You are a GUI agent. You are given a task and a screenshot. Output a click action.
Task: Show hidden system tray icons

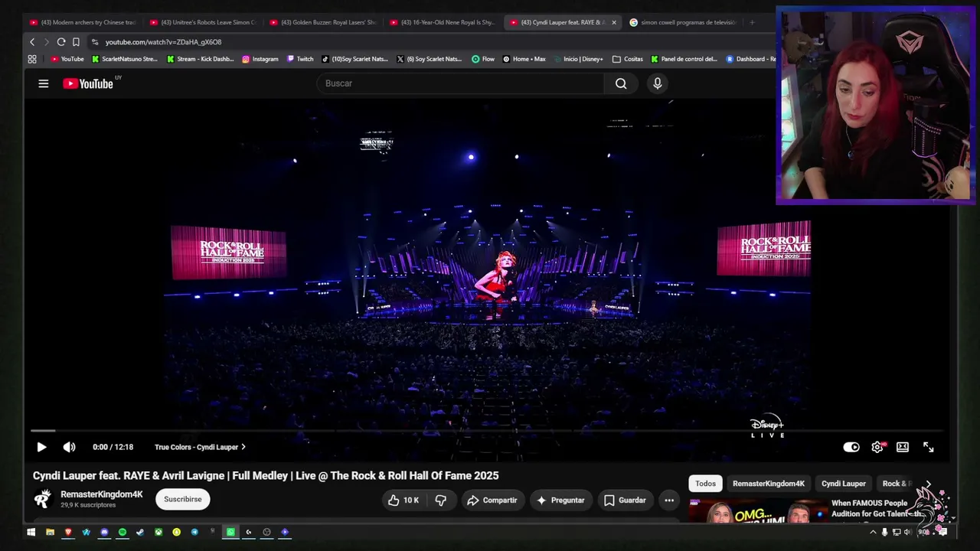click(873, 532)
